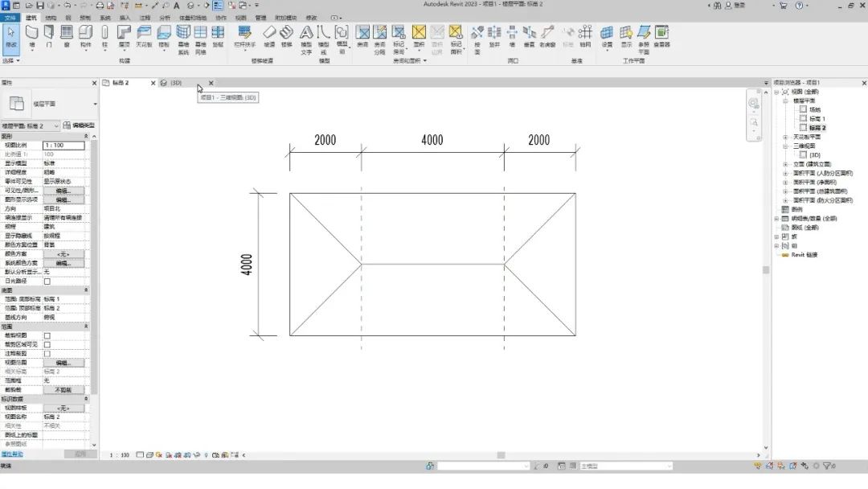Open the File (文件) menu
The image size is (868, 489).
(10, 17)
